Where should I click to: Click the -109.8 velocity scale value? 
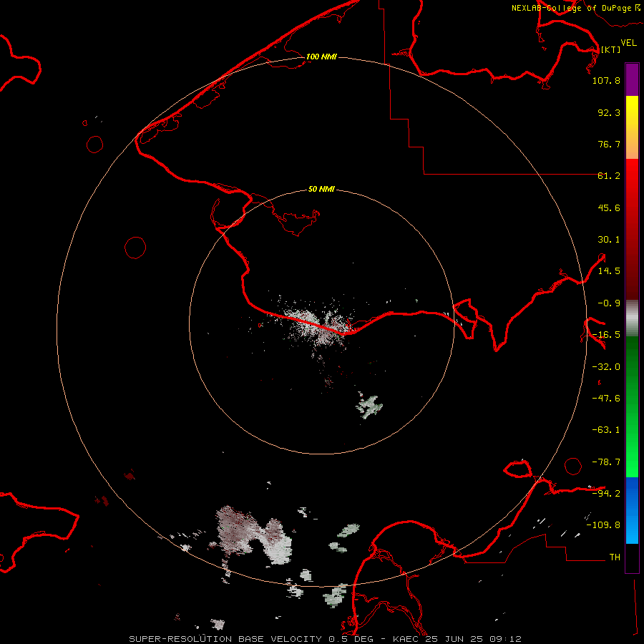[x=604, y=525]
